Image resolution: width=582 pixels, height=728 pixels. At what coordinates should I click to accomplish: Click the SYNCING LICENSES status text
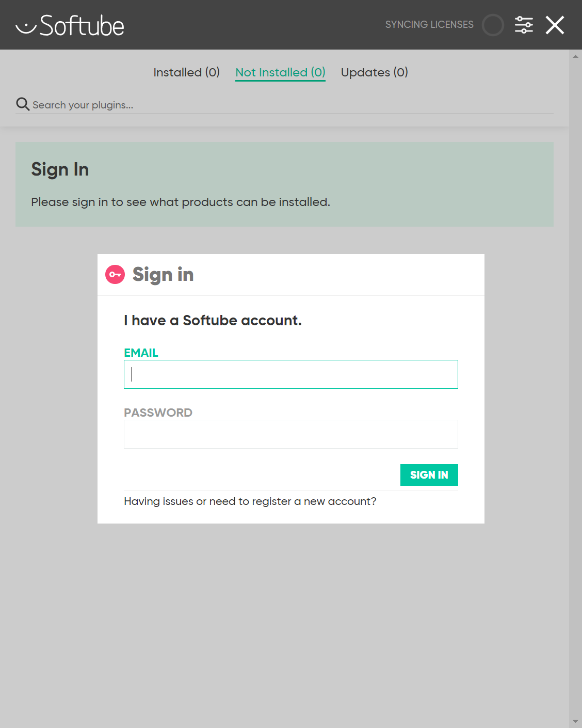[429, 25]
